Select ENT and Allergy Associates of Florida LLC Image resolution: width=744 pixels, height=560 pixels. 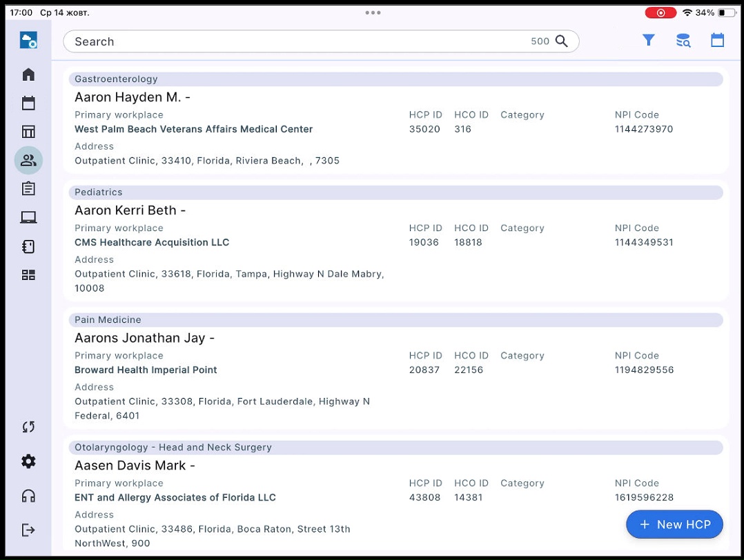tap(175, 497)
